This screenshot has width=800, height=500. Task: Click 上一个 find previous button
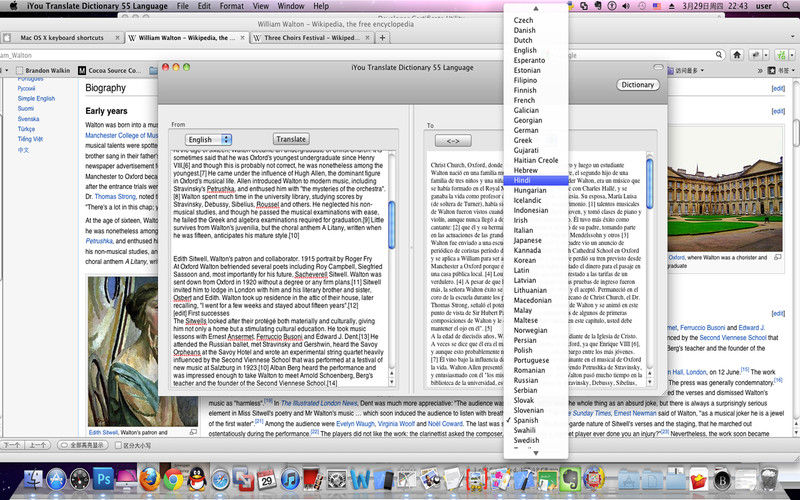tap(39, 445)
